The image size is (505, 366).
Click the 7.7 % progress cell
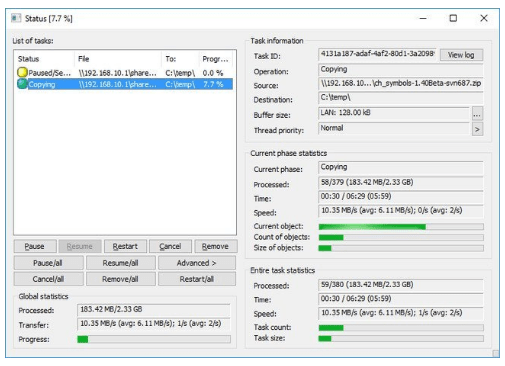213,84
